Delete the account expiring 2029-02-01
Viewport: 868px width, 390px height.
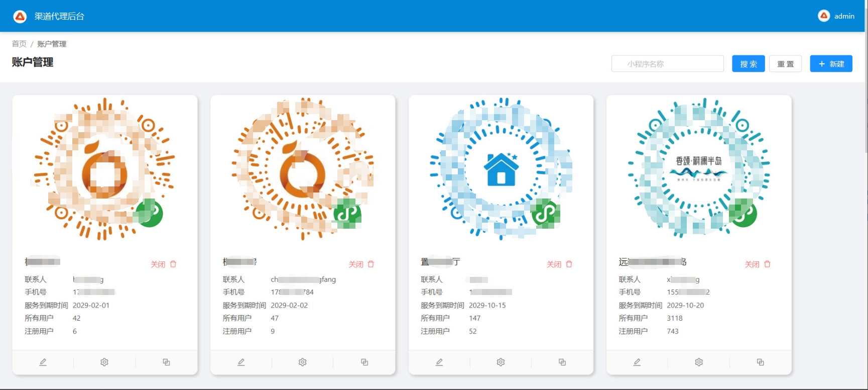[173, 264]
